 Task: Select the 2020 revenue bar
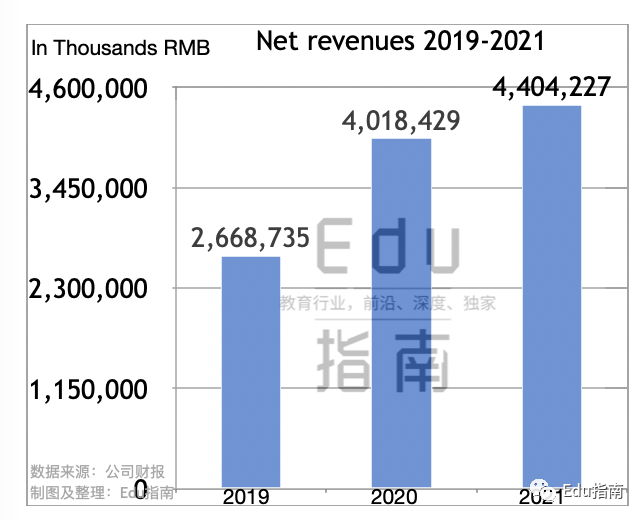pos(401,313)
